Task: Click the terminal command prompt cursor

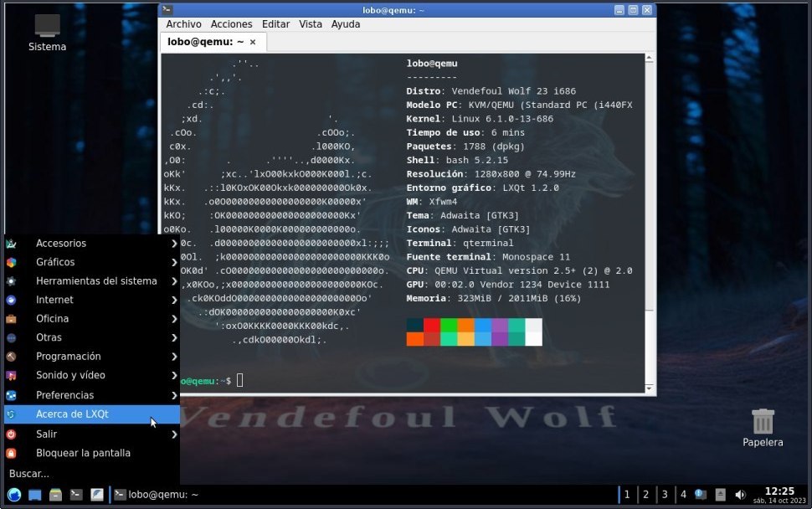Action: point(239,381)
